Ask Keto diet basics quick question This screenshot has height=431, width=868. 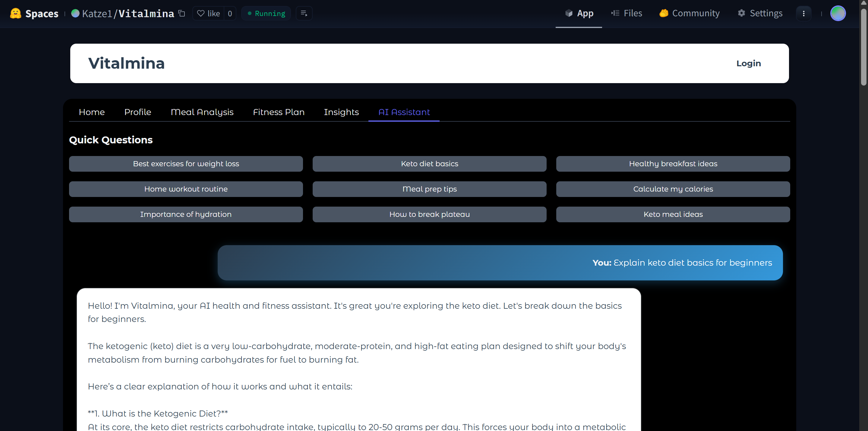point(429,164)
